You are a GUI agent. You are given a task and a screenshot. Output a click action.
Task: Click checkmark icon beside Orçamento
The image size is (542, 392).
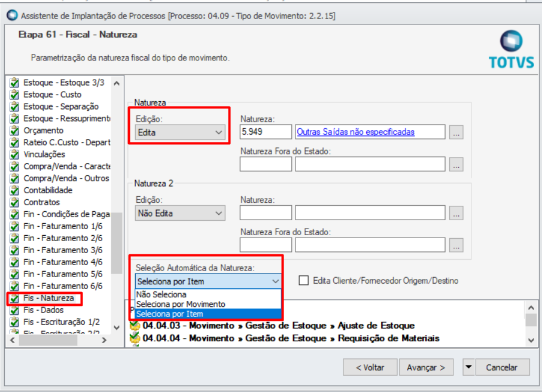click(x=14, y=130)
